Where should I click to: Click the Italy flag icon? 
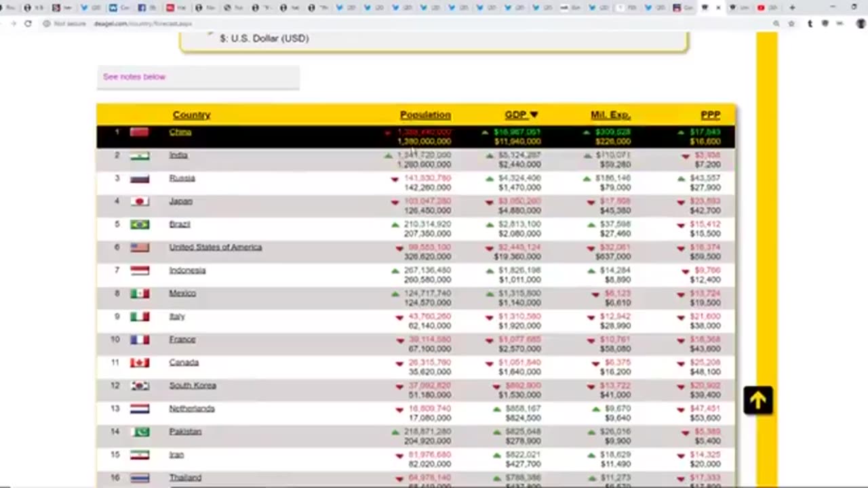click(x=140, y=317)
